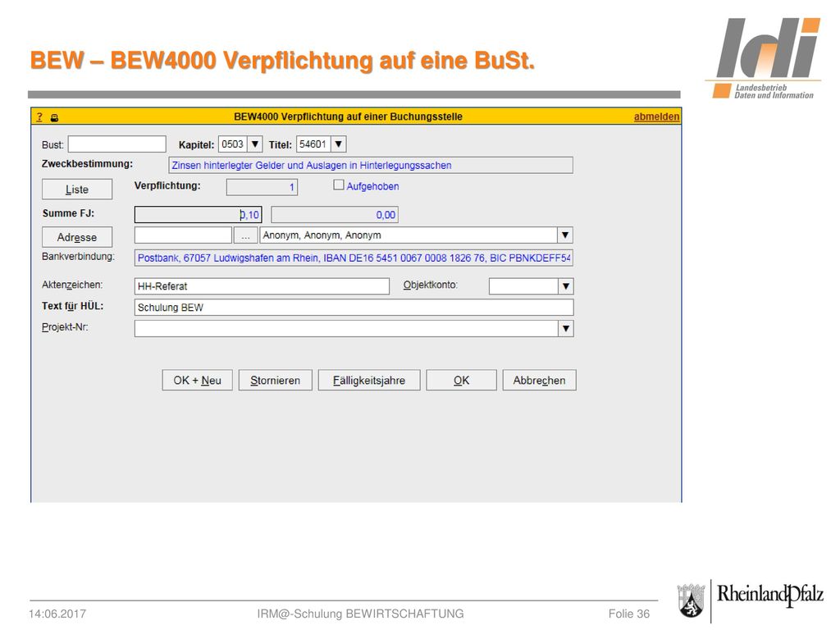840x630 pixels.
Task: Click the Kapitel value 0503 field
Action: tap(233, 144)
